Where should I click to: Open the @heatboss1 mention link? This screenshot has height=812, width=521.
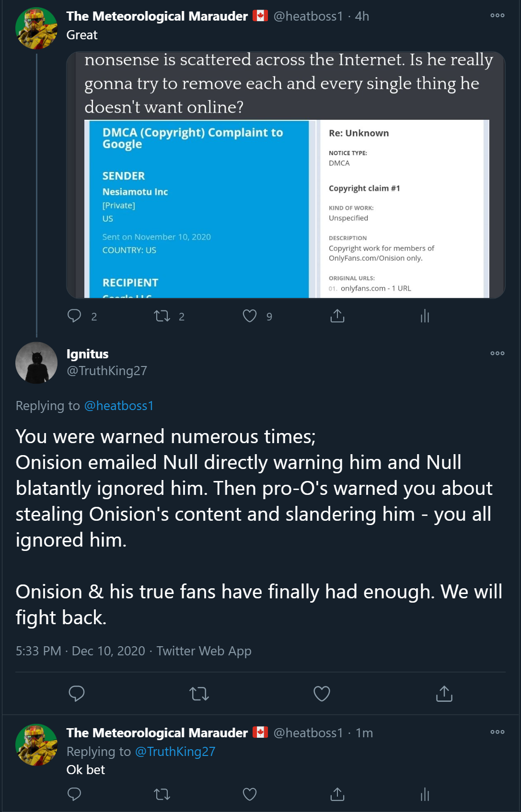pyautogui.click(x=119, y=406)
